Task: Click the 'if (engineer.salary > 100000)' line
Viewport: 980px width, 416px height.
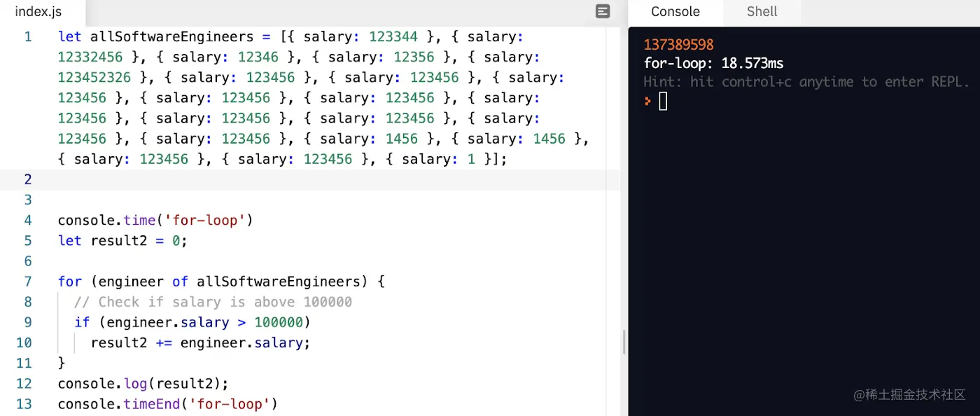Action: [x=192, y=322]
